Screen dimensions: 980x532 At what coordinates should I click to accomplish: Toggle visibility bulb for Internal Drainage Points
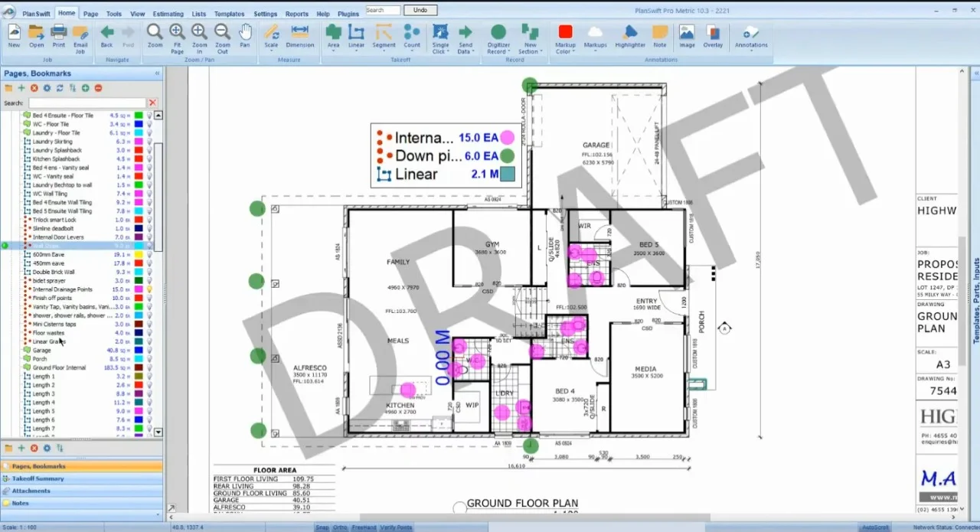pyautogui.click(x=149, y=289)
